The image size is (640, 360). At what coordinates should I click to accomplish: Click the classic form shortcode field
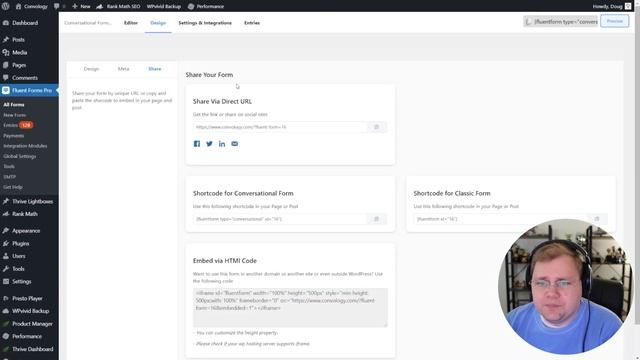(x=501, y=219)
